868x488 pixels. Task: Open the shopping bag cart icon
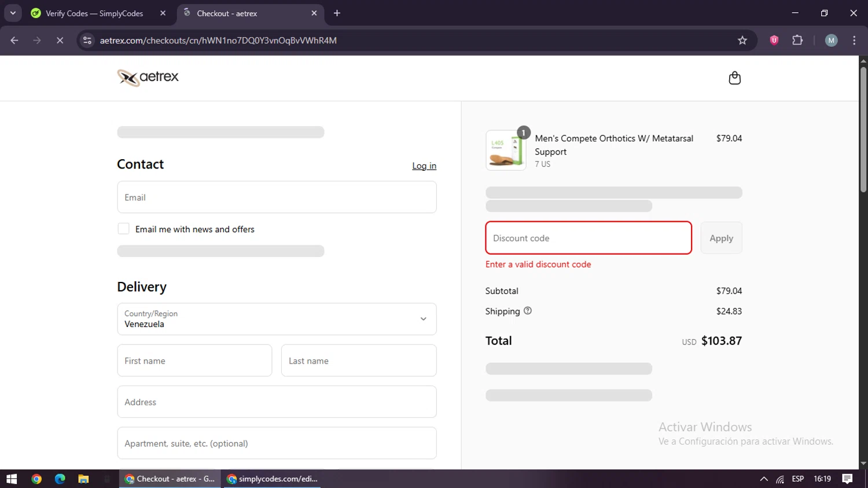[734, 78]
